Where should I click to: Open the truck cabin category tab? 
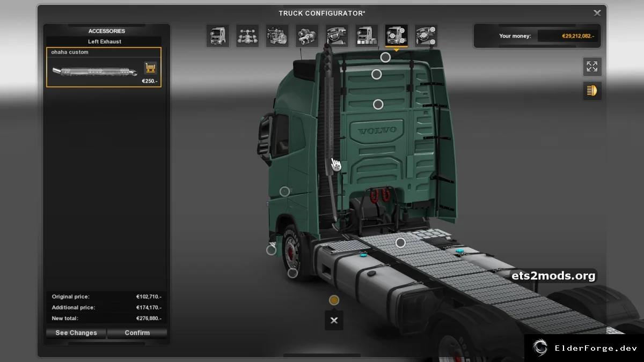click(218, 36)
